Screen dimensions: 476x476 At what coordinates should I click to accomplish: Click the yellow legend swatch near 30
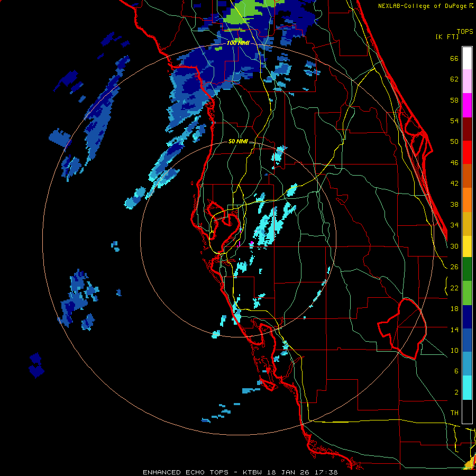tap(467, 246)
